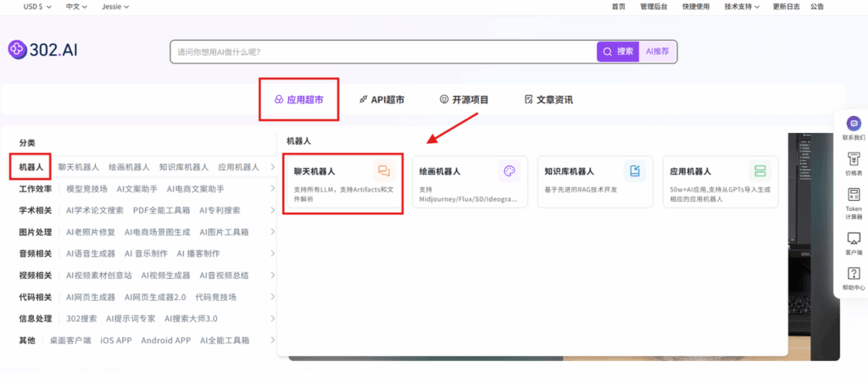This screenshot has height=378, width=868.
Task: Click the 应用机器人 card icon
Action: [759, 171]
